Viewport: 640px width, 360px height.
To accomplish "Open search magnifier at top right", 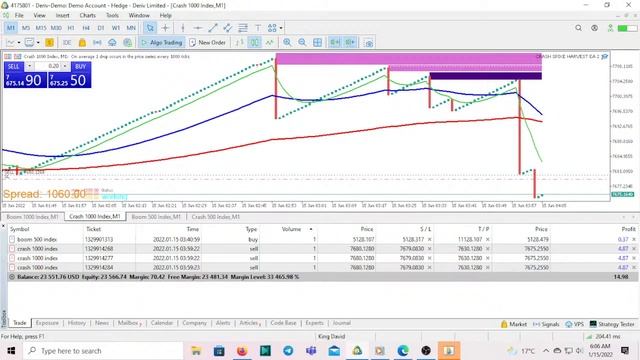I will [578, 28].
